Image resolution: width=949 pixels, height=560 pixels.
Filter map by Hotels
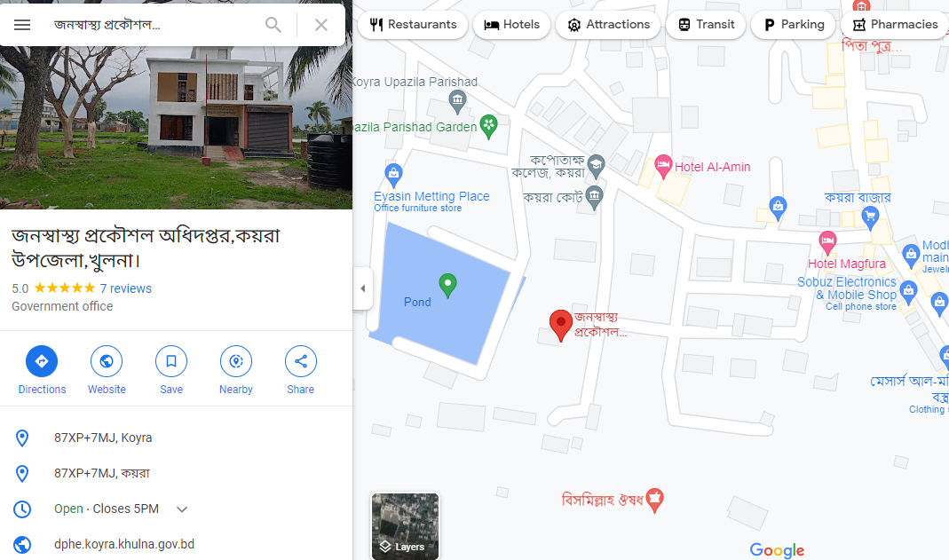pyautogui.click(x=512, y=25)
